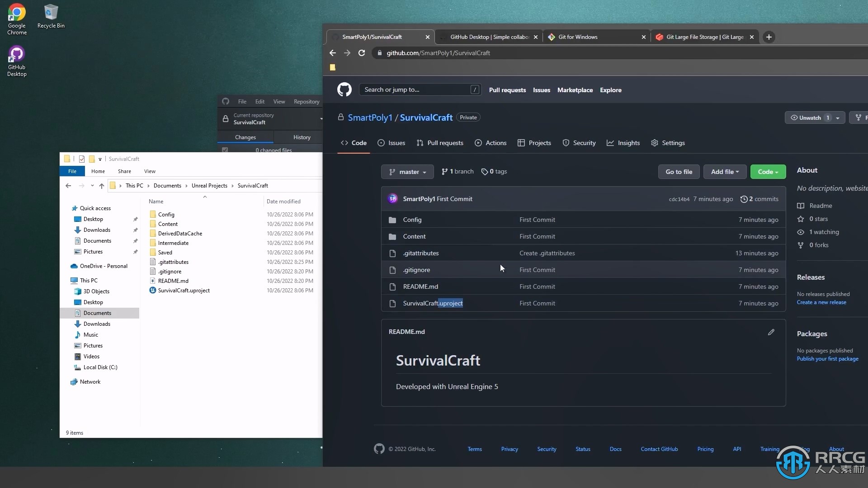Viewport: 868px width, 488px height.
Task: Open the Insights repository tab
Action: [623, 143]
